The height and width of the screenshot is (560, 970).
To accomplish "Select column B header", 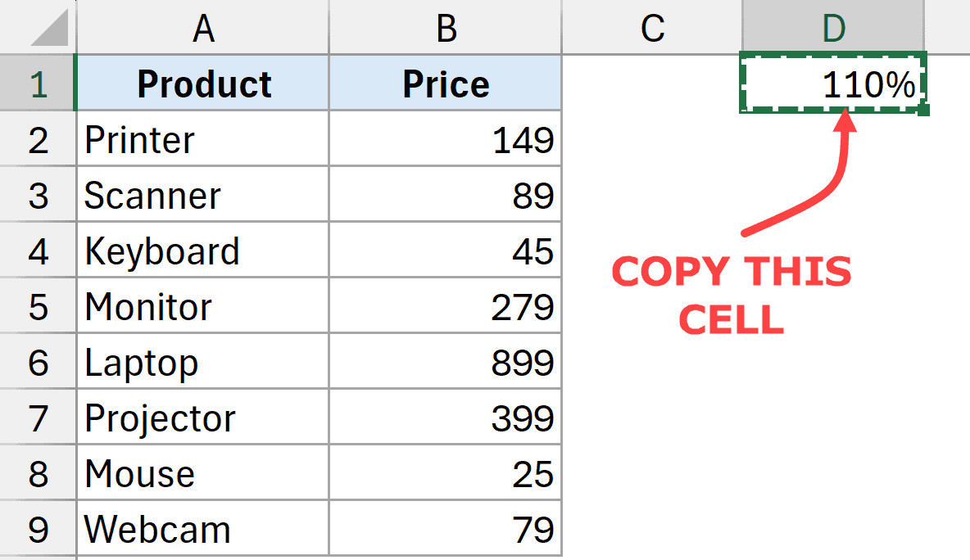I will click(446, 29).
